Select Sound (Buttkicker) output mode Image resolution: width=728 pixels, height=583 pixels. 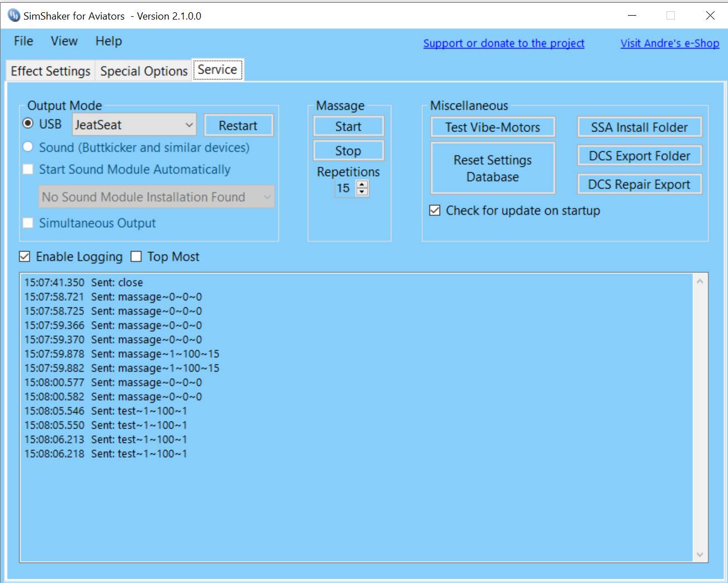[28, 147]
